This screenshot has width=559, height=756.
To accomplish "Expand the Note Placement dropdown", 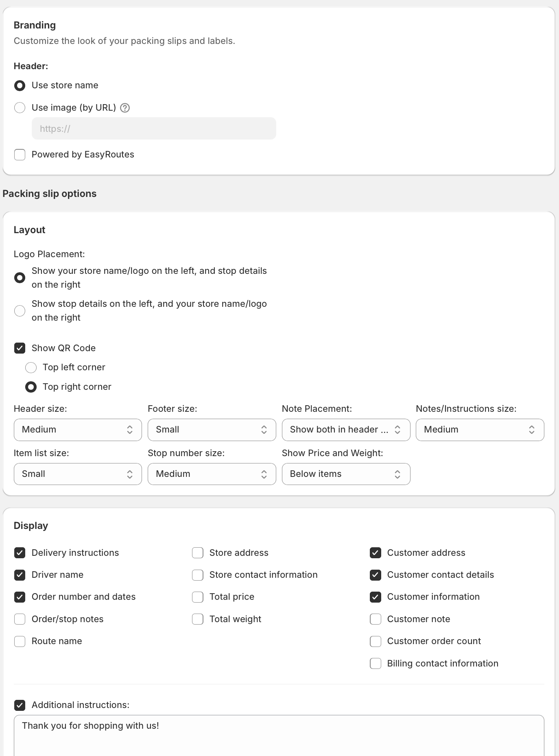I will coord(346,430).
